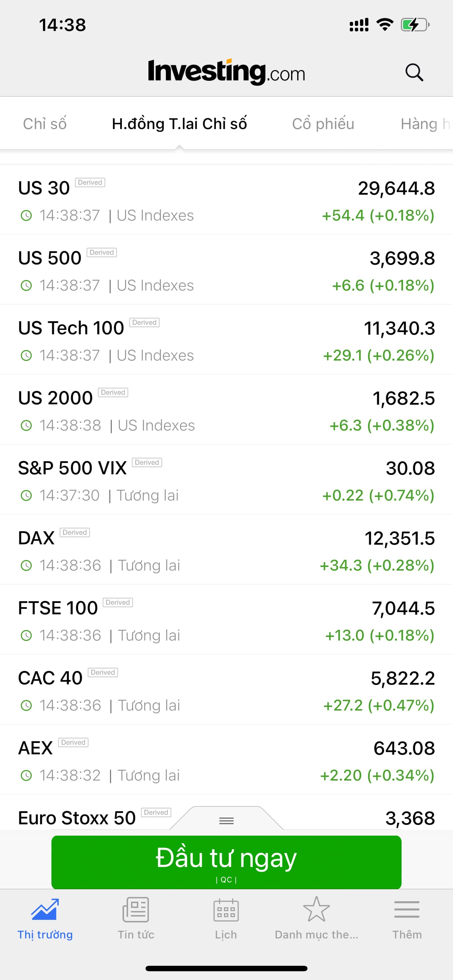Open the Thị trường markets icon
Image resolution: width=453 pixels, height=980 pixels.
[45, 910]
